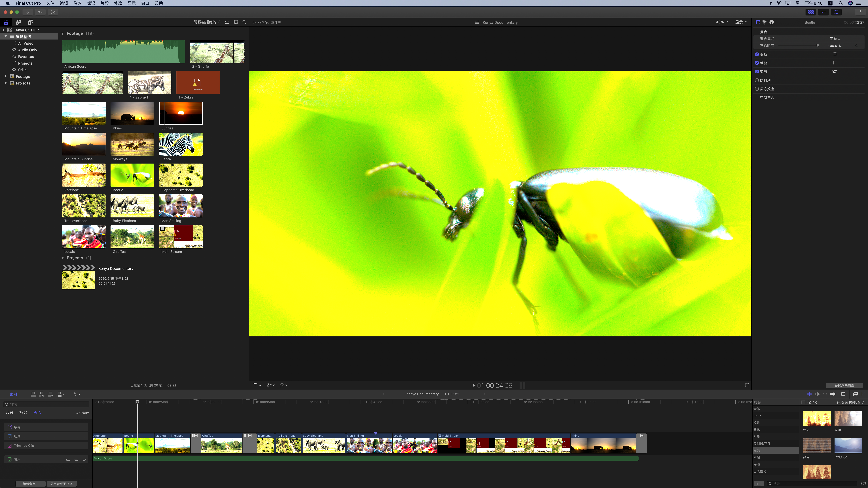
Task: Select the Man Smiling clip thumbnail
Action: click(x=181, y=206)
